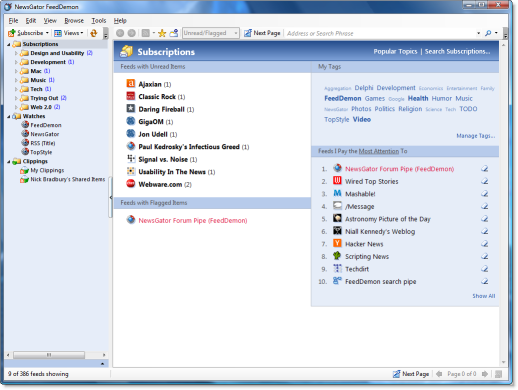Click the Address or Search Phrase field
The image size is (518, 390).
(380, 33)
